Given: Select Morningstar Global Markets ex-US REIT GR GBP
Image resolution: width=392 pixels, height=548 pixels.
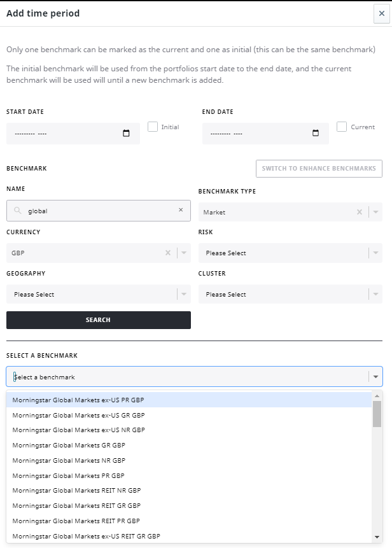Looking at the screenshot, I should [188, 536].
